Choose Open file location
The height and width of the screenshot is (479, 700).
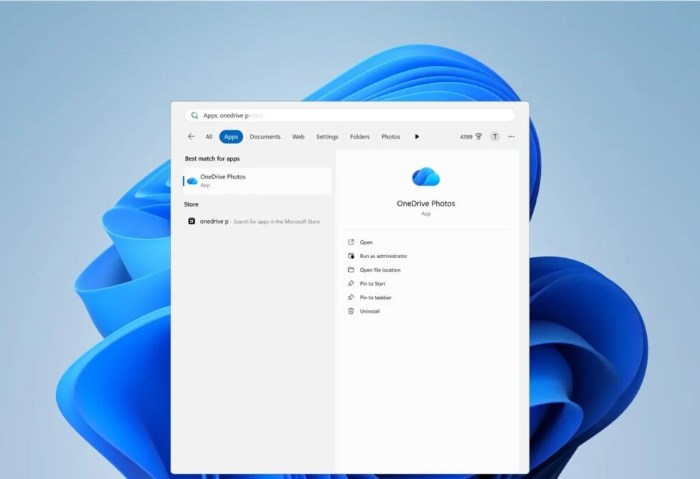tap(380, 270)
